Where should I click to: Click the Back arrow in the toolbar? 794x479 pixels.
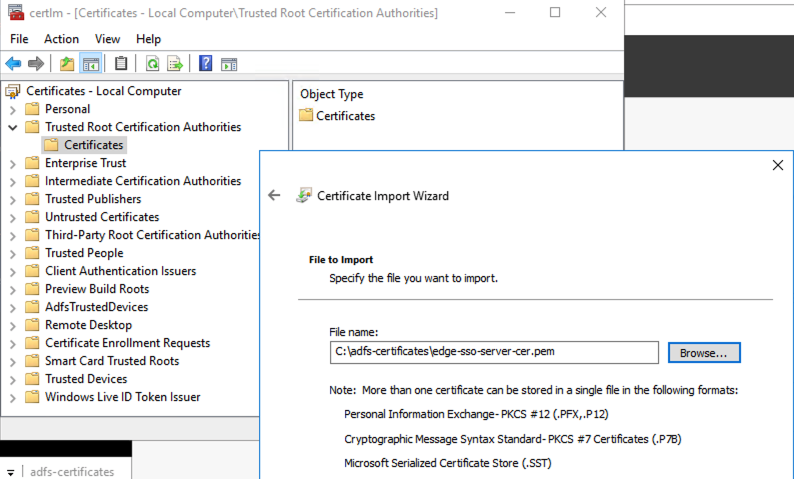click(x=13, y=64)
